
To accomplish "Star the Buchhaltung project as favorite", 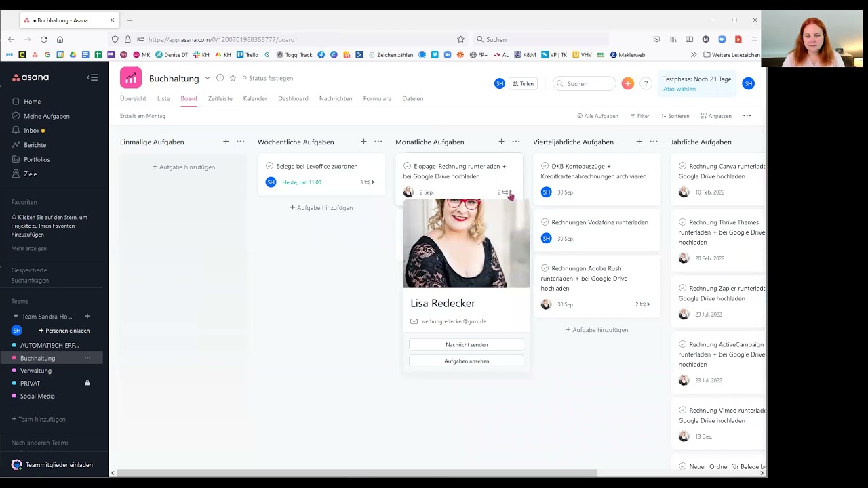I will [x=233, y=78].
